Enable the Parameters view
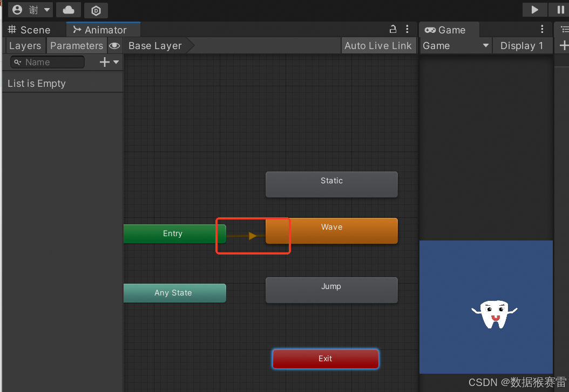The image size is (569, 392). [76, 45]
